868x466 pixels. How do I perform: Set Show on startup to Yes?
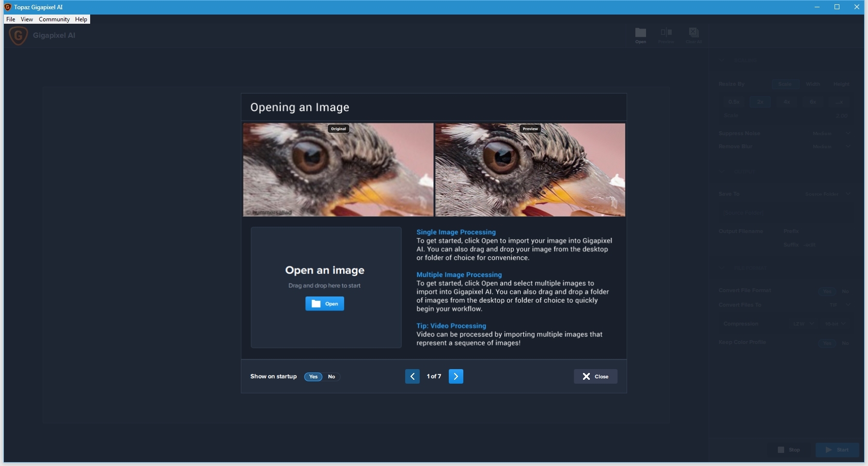(314, 377)
